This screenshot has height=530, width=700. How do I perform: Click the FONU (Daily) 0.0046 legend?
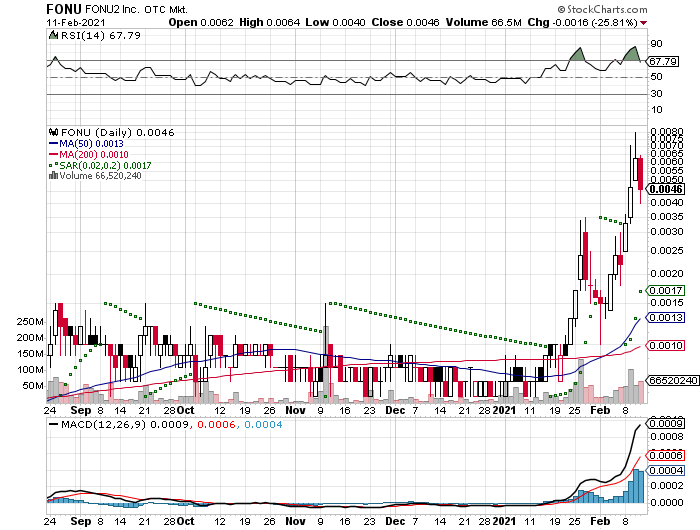point(117,133)
